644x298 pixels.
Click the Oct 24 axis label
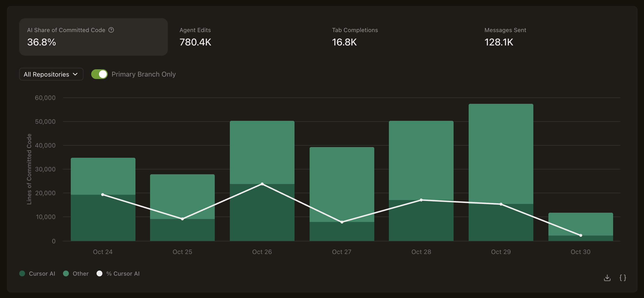(103, 252)
